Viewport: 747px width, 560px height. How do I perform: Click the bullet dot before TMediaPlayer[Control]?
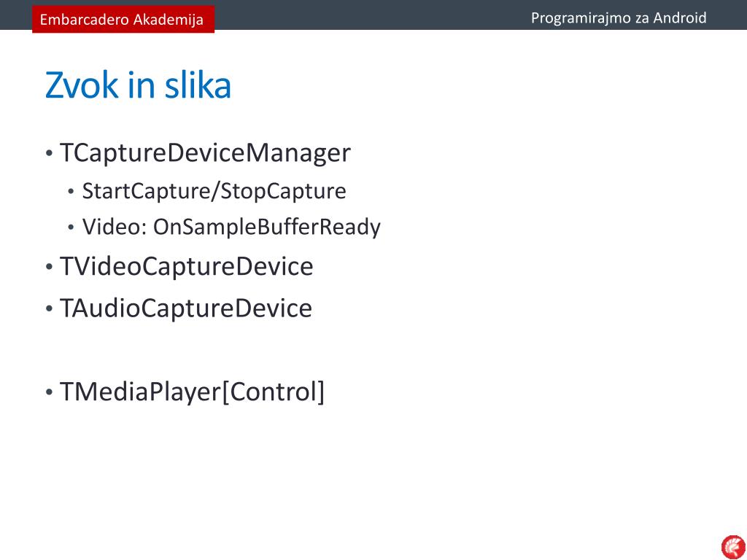49,393
